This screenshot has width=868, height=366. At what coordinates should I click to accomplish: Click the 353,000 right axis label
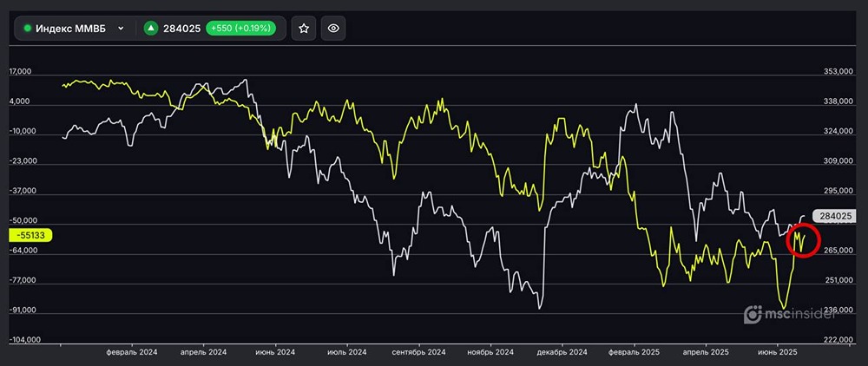coord(838,73)
